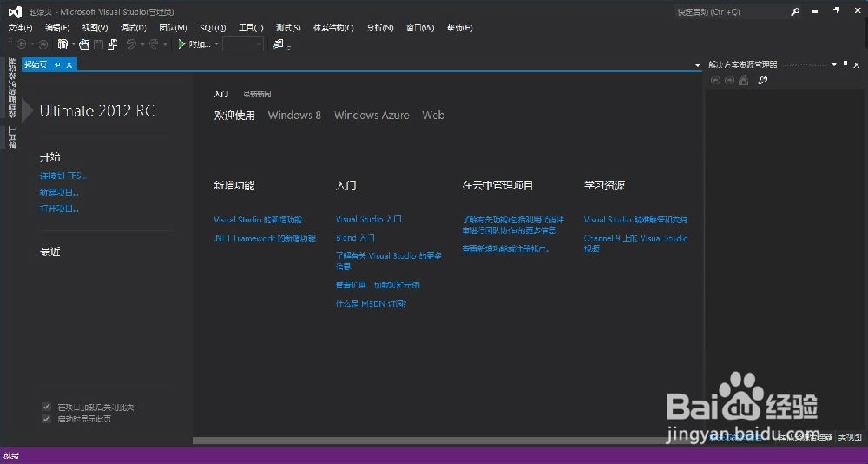Close the Solution Explorer panel

(x=858, y=64)
